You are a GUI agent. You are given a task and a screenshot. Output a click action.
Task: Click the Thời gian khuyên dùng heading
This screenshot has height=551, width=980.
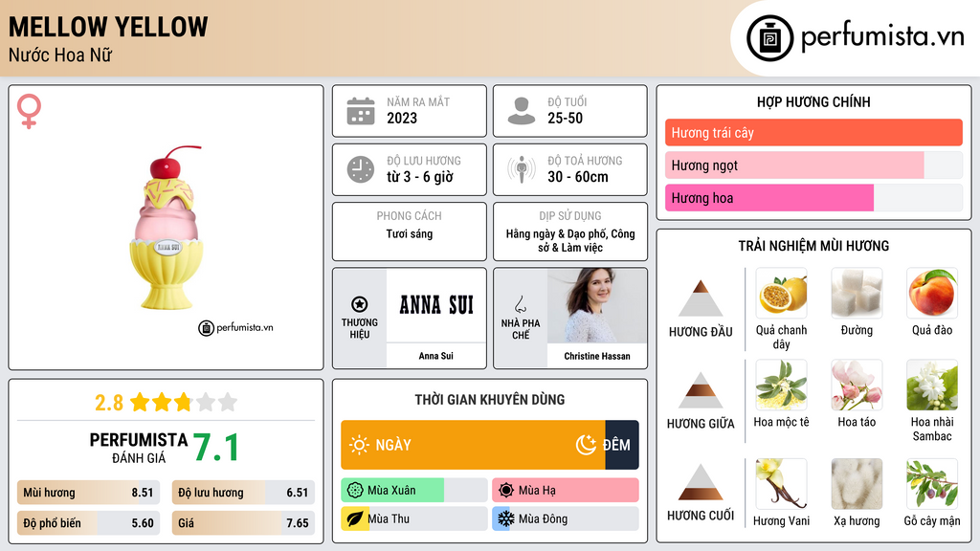pyautogui.click(x=490, y=400)
